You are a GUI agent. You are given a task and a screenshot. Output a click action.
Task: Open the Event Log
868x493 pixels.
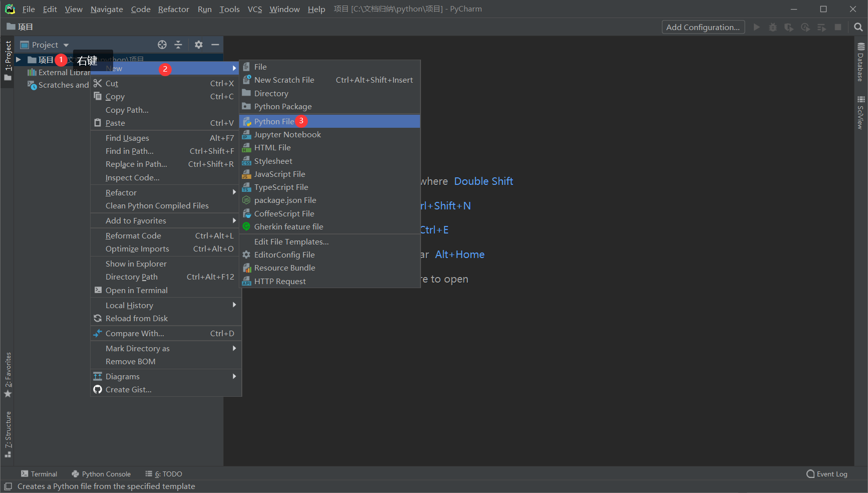[827, 474]
